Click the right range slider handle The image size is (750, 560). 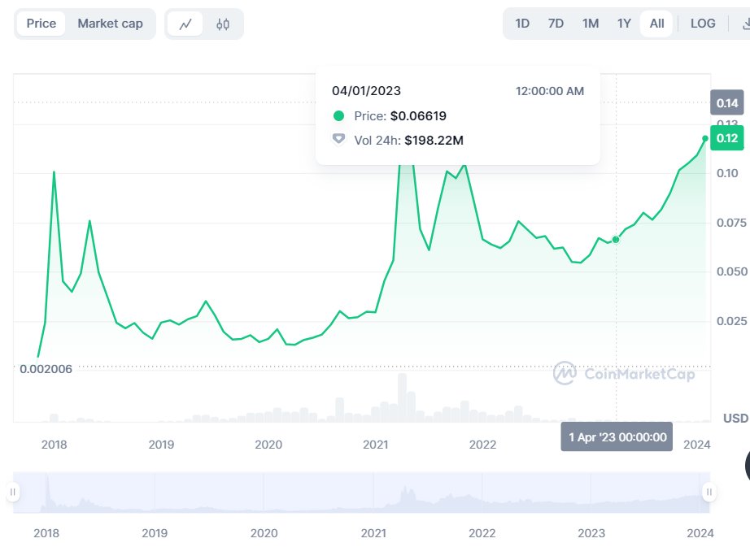(709, 493)
